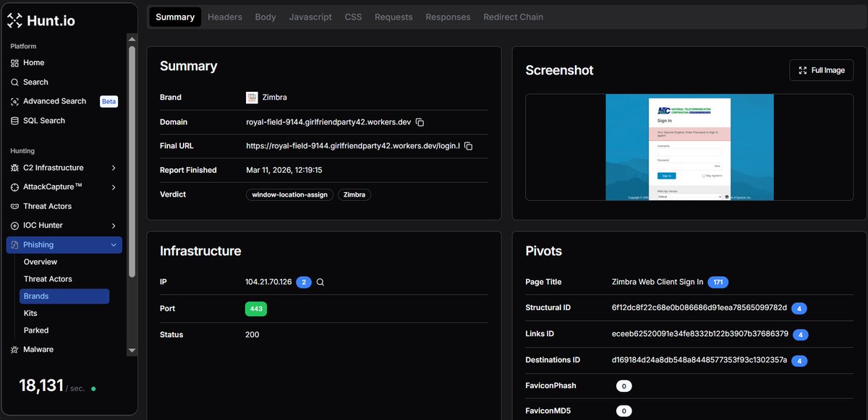The width and height of the screenshot is (868, 420).
Task: Click the Structural ID hash value
Action: 699,308
